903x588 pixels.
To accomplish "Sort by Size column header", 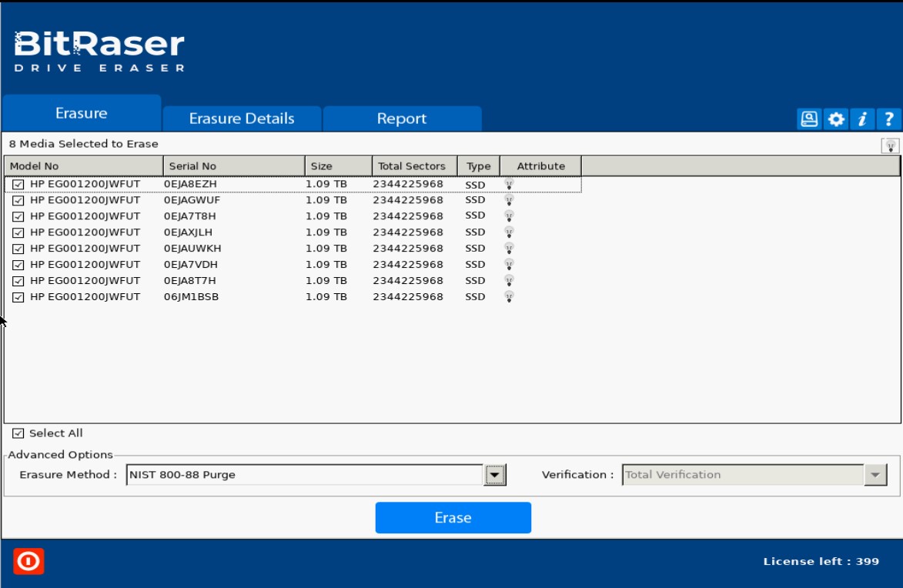I will click(339, 166).
